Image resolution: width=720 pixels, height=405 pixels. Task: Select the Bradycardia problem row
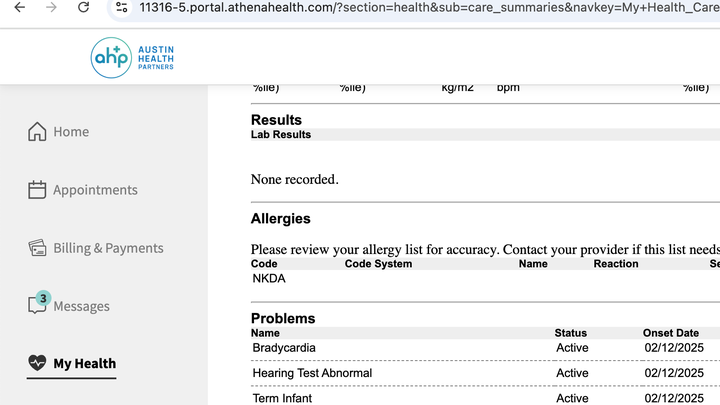tap(485, 348)
